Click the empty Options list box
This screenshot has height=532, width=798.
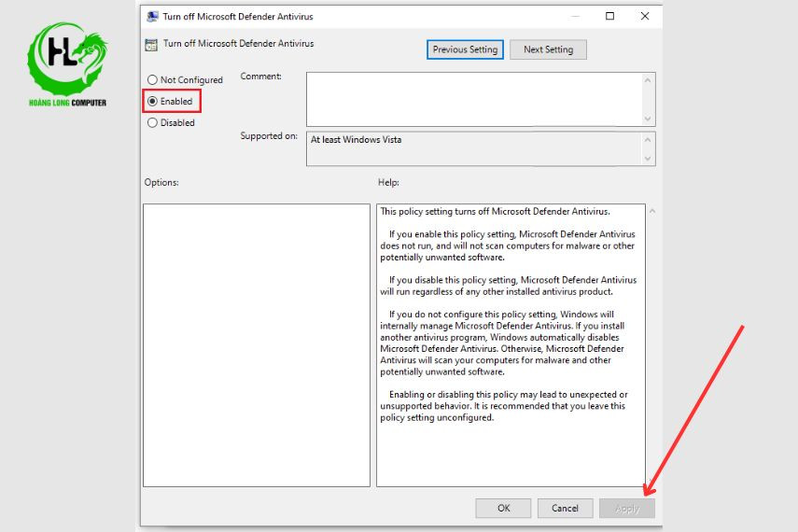pos(257,345)
